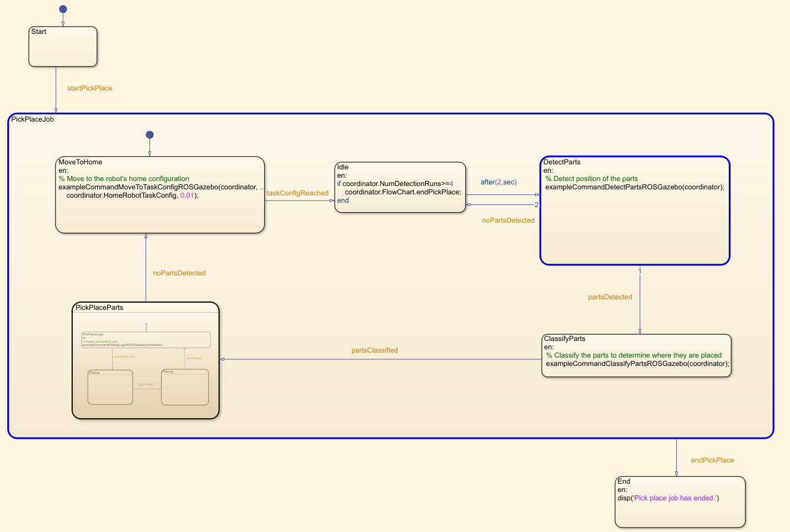Click the small partPicked label in PickPlaceParts

point(145,384)
